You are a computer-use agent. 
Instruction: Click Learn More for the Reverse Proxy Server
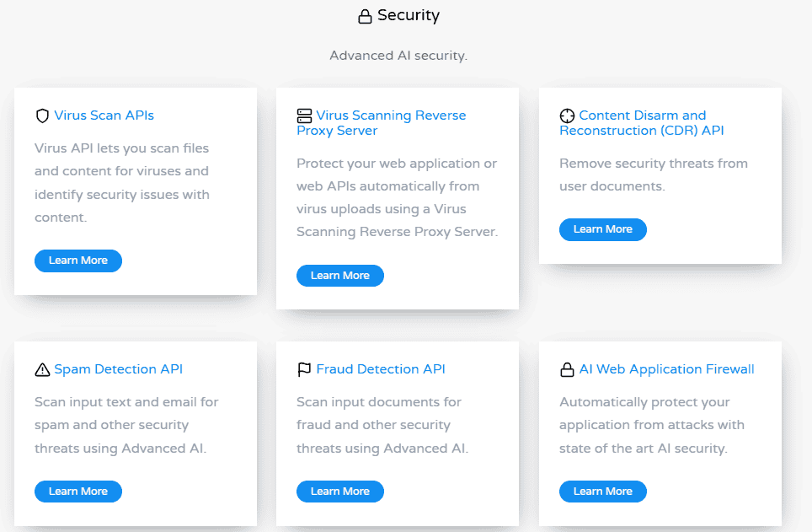pos(339,275)
